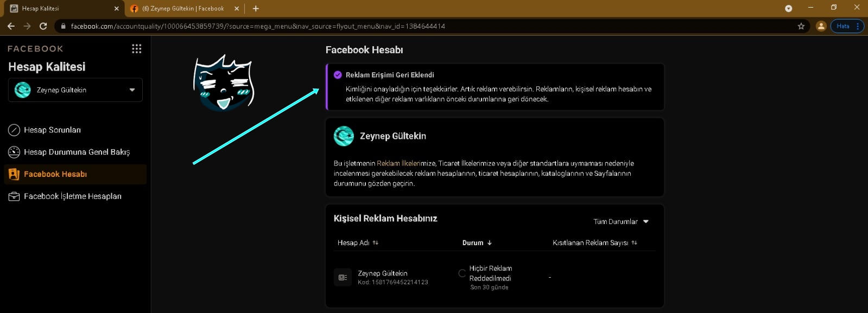
Task: Sort by Kısıtlanan Reklam Sayısı column
Action: 594,243
